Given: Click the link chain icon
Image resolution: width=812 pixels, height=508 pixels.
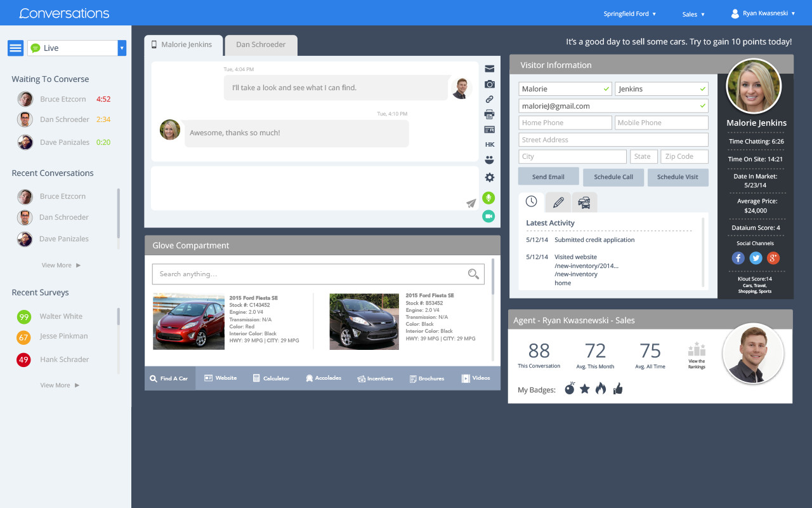Looking at the screenshot, I should tap(490, 99).
